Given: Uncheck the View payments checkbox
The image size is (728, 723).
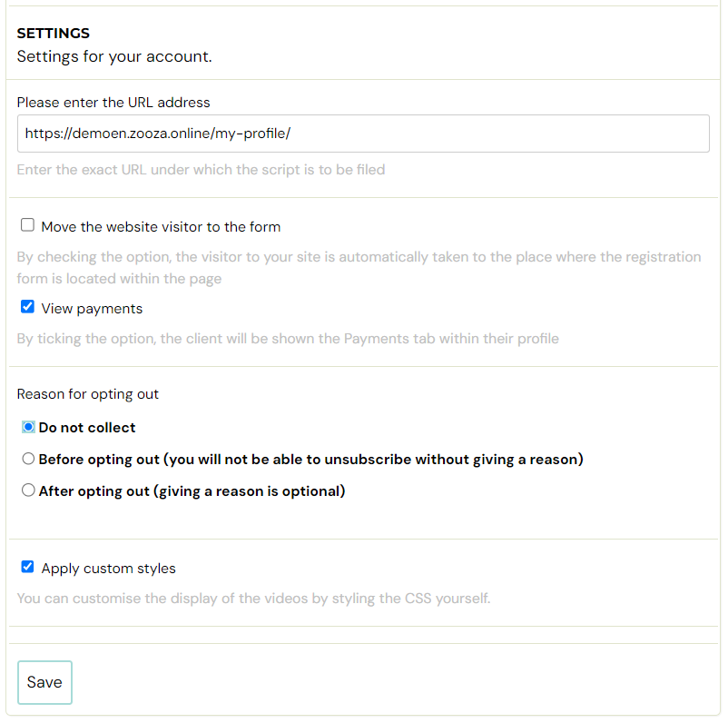Looking at the screenshot, I should (27, 307).
